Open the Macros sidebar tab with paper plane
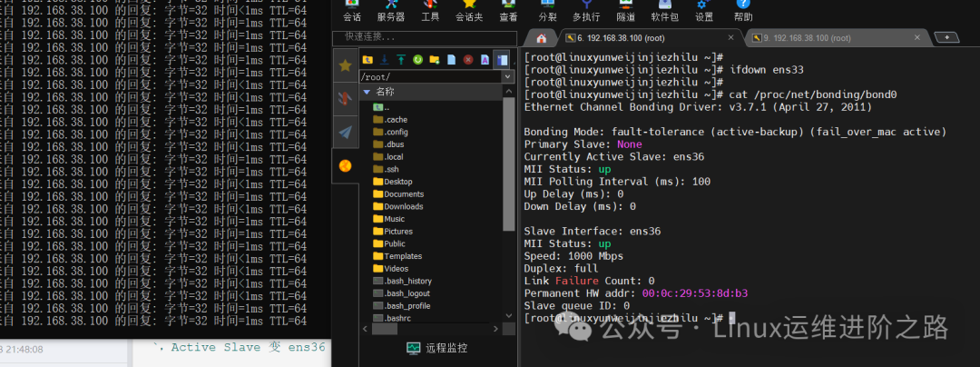This screenshot has height=367, width=980. point(345,132)
